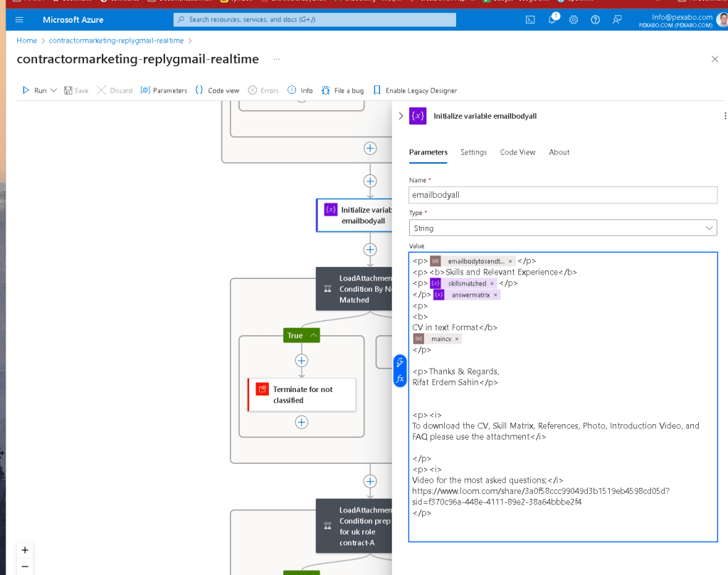The image size is (728, 575).
Task: Remove the skillsmatched token
Action: coord(492,283)
